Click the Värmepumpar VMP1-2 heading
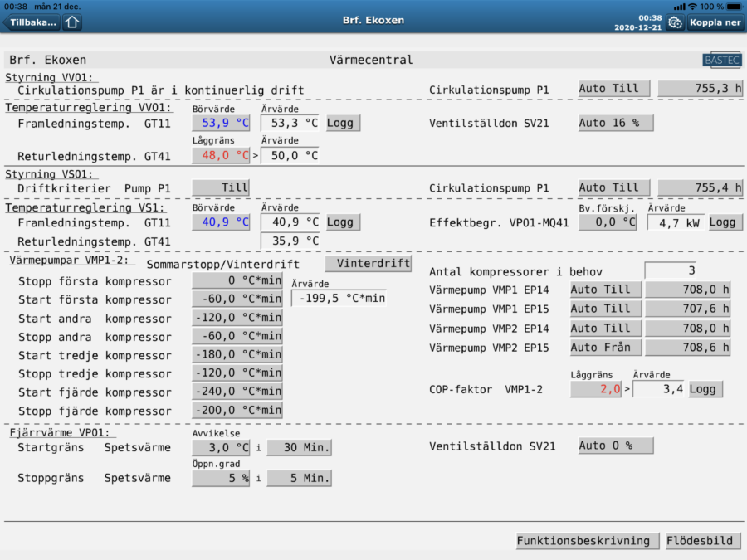 (69, 261)
